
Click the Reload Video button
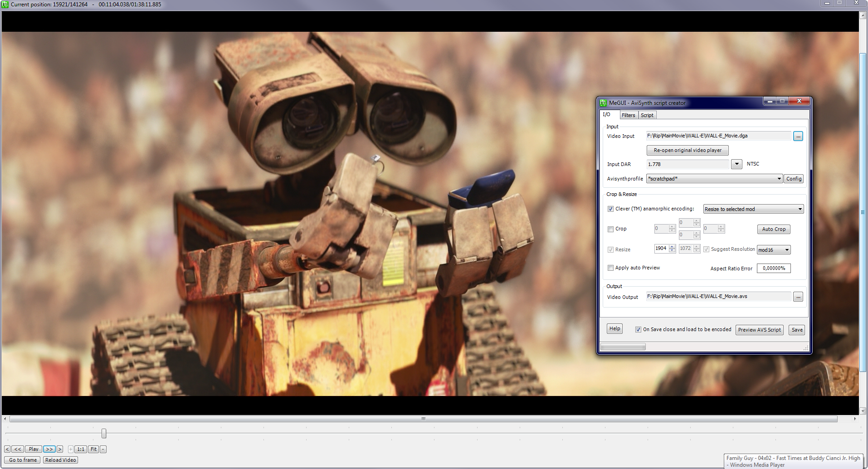(x=60, y=460)
